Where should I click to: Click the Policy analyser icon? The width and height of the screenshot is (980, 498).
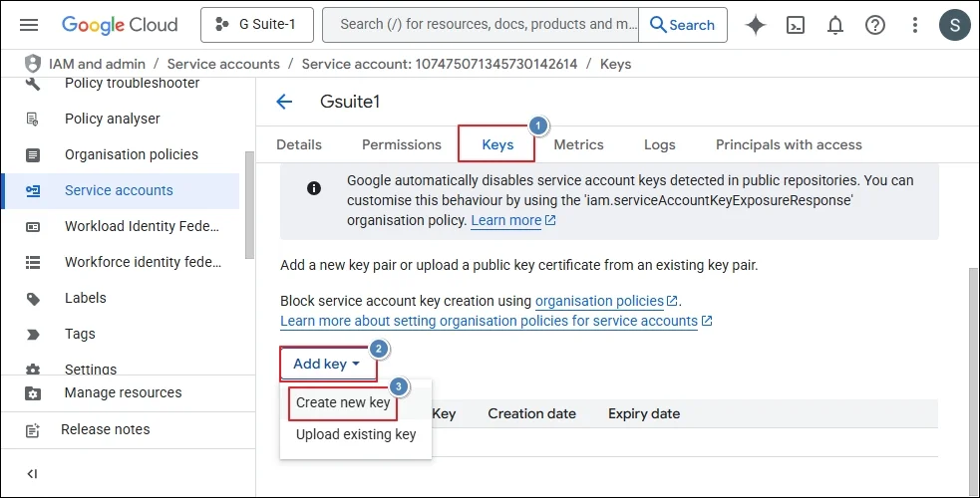click(33, 119)
